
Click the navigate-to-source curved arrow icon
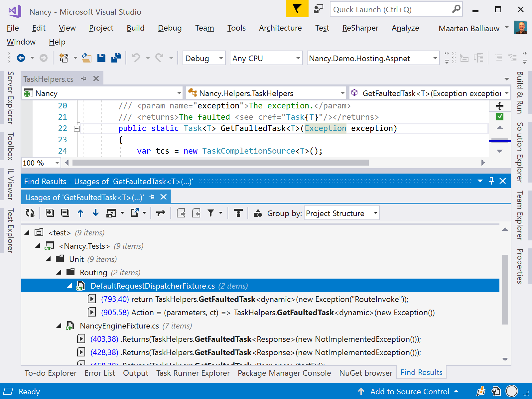point(161,213)
